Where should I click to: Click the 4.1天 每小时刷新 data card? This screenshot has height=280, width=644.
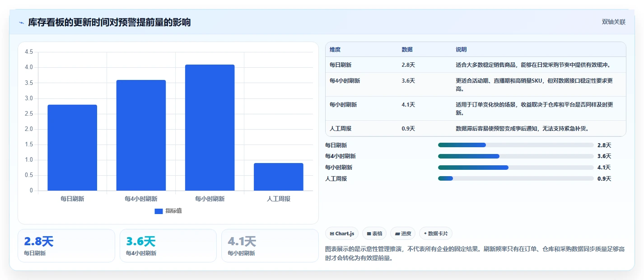click(270, 246)
